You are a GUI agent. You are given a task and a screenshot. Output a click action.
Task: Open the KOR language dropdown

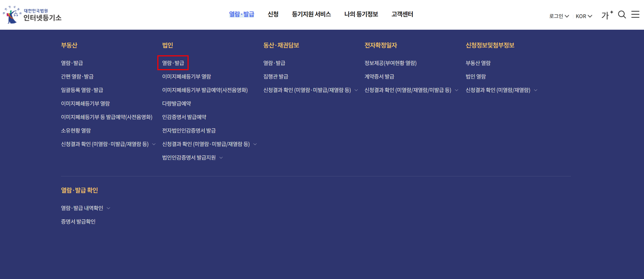point(584,16)
